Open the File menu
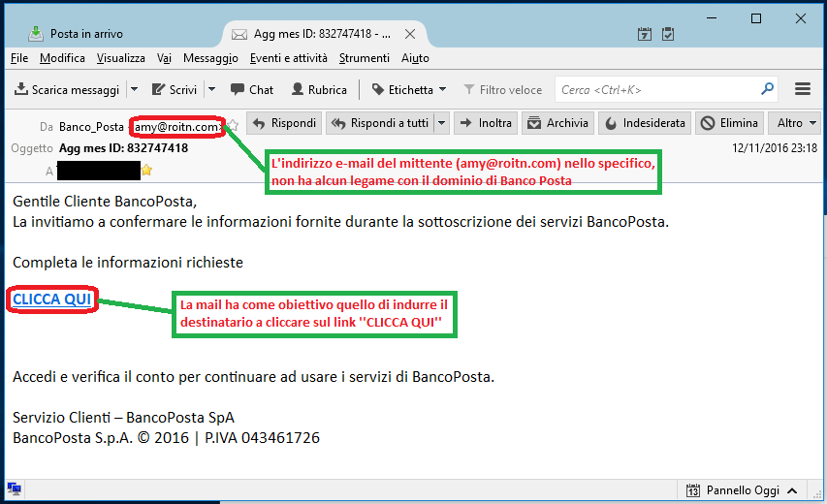This screenshot has width=827, height=504. pos(19,58)
